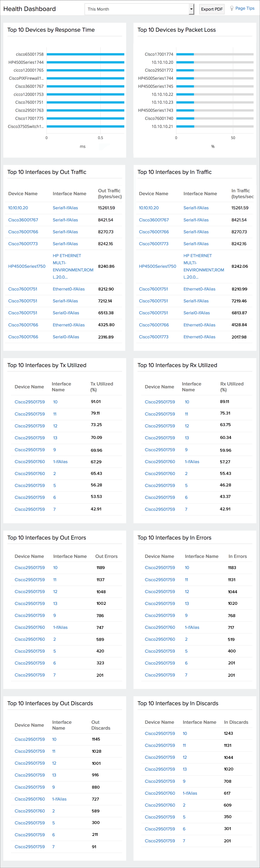
Task: Open Cisco36001767 device in Out Traffic table
Action: pos(23,220)
